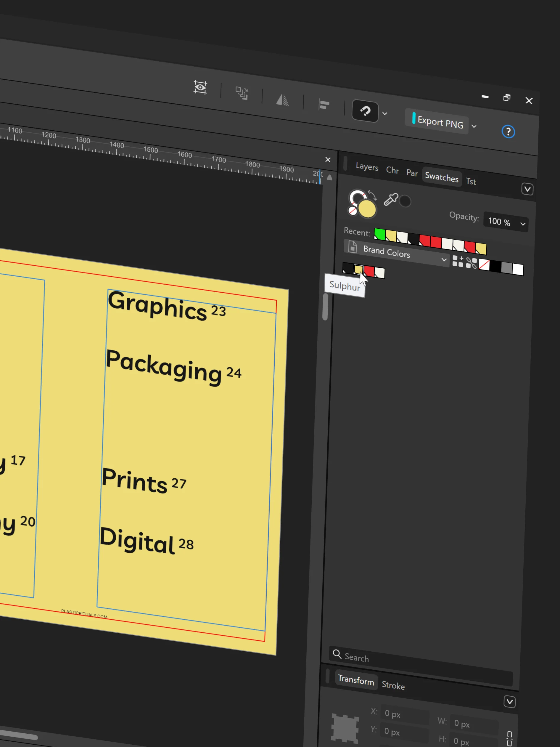
Task: Apply the grey quick swatch
Action: click(x=507, y=268)
